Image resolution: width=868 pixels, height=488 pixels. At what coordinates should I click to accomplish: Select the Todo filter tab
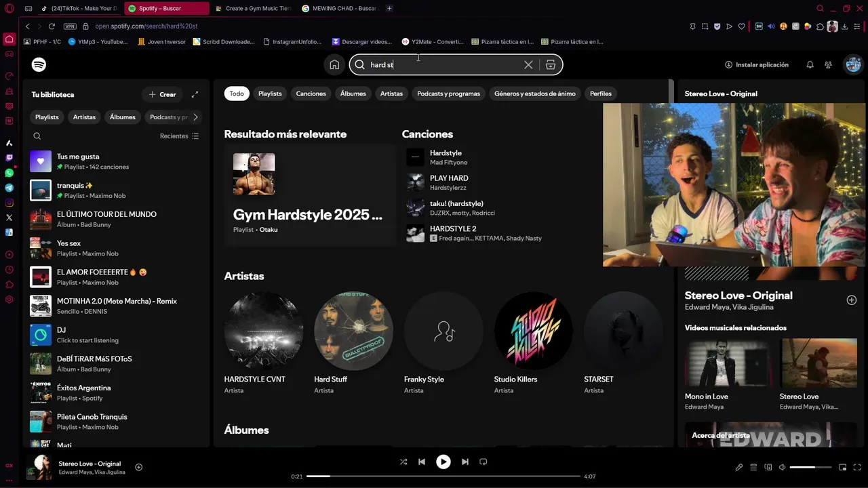coord(237,94)
